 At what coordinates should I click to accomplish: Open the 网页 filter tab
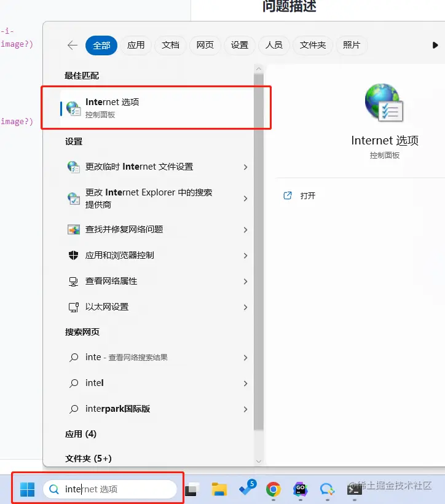tap(205, 45)
